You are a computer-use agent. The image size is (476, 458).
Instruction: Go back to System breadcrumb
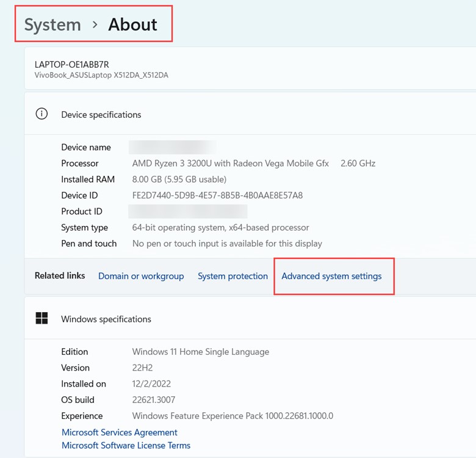click(x=52, y=24)
